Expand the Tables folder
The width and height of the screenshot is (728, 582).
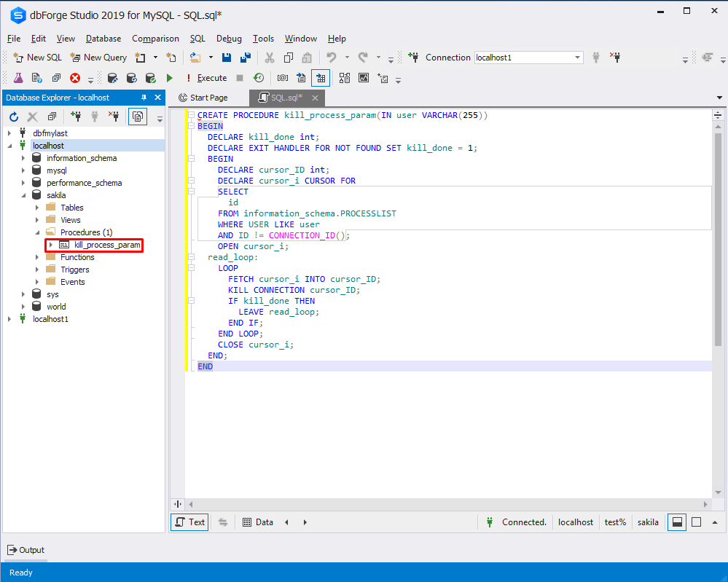(37, 208)
